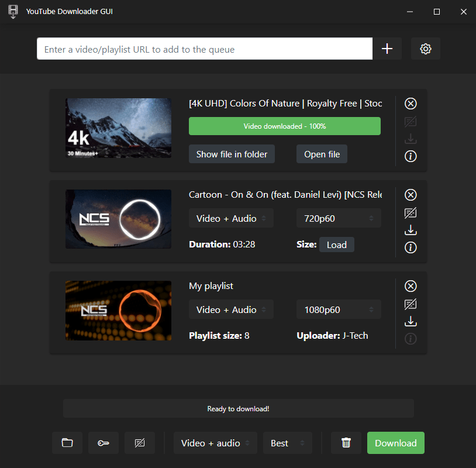Image resolution: width=476 pixels, height=468 pixels.
Task: Show info for the Cartoon video
Action: tap(411, 247)
